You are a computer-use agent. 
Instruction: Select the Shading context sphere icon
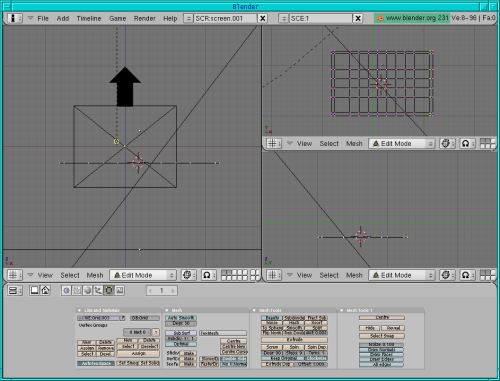point(87,291)
